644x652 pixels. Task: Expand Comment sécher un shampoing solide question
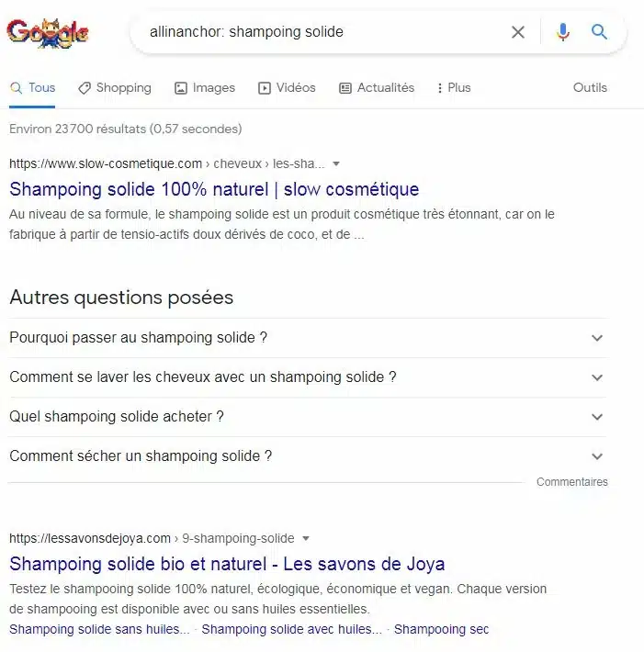308,456
